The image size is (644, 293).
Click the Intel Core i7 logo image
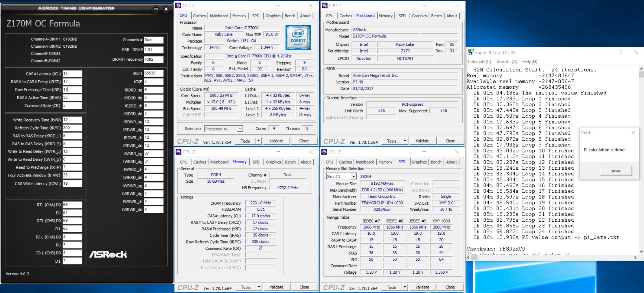click(x=298, y=38)
